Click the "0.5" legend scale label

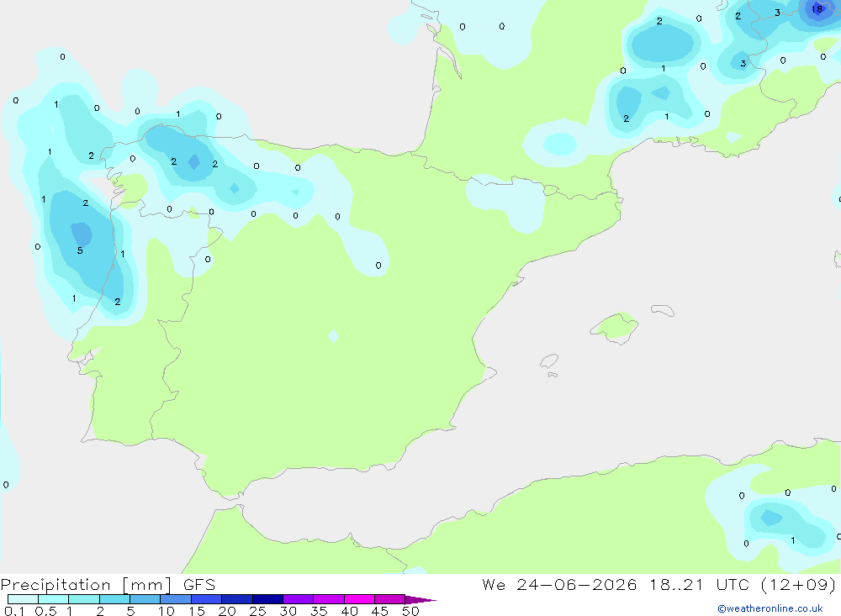pos(45,611)
